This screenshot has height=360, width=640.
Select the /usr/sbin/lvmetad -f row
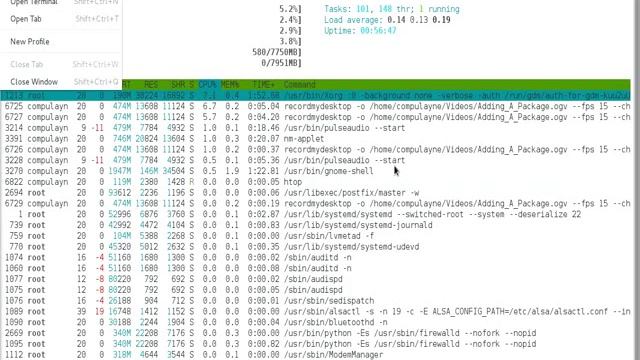pyautogui.click(x=316, y=236)
